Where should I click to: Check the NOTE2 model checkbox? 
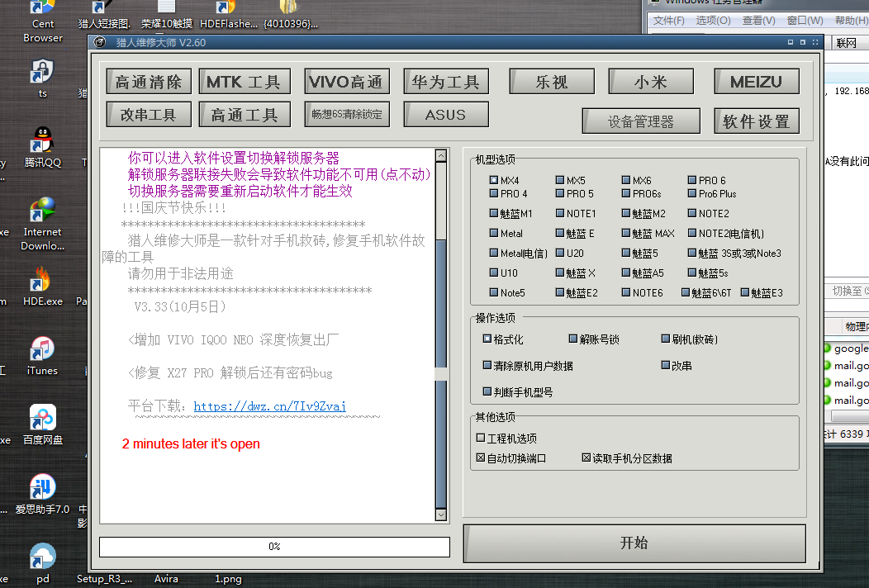tap(691, 213)
